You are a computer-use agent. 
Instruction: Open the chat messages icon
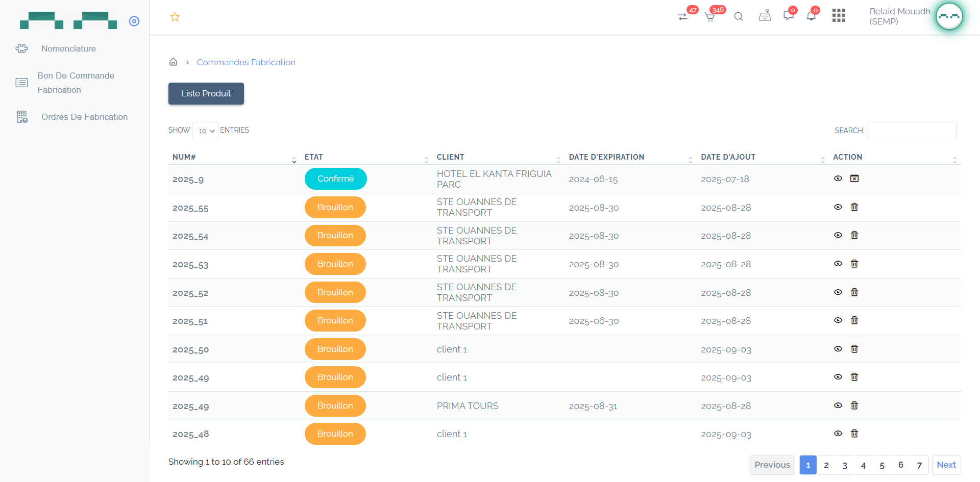(789, 16)
